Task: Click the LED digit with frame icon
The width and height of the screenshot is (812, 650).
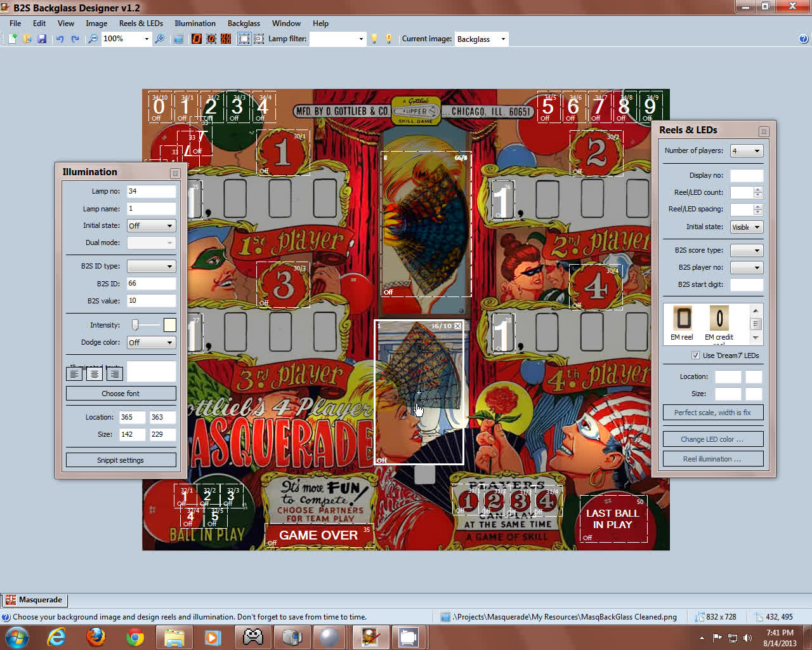Action: click(211, 39)
